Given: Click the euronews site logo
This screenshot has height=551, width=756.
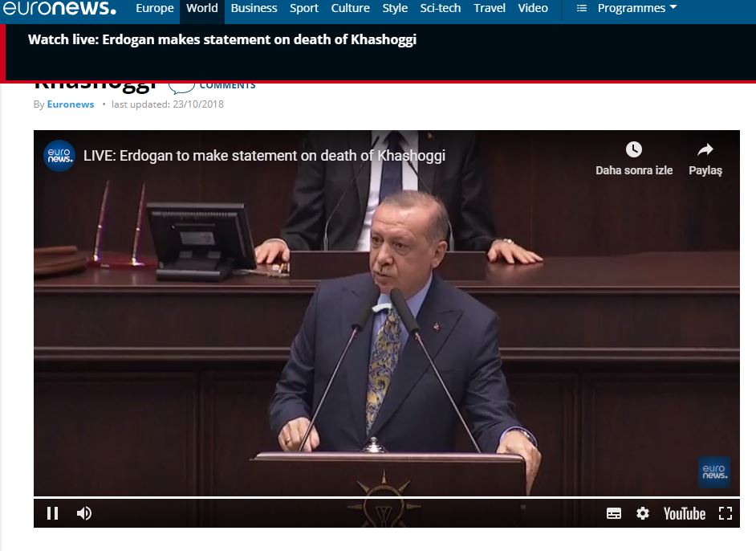Looking at the screenshot, I should click(59, 9).
